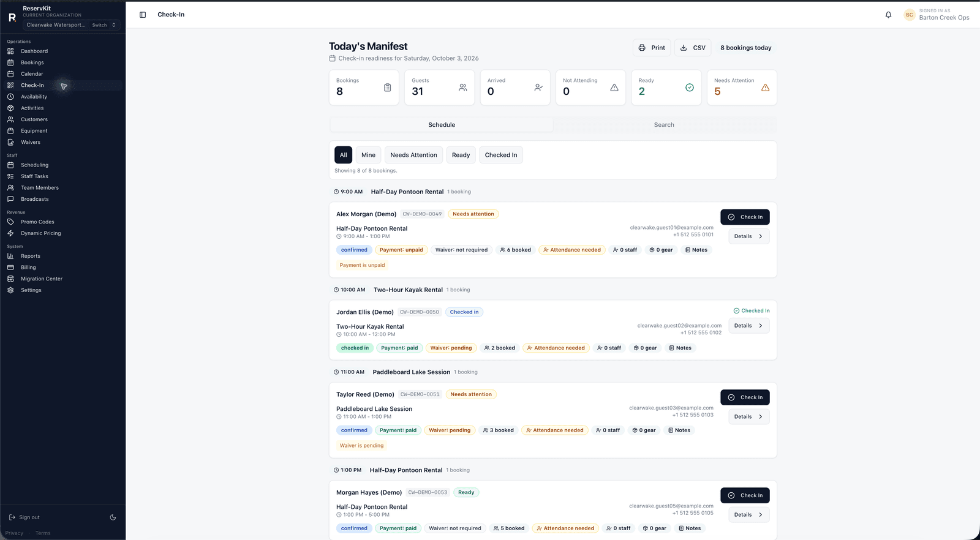This screenshot has height=540, width=980.
Task: Filter bookings by Ready
Action: click(x=461, y=155)
